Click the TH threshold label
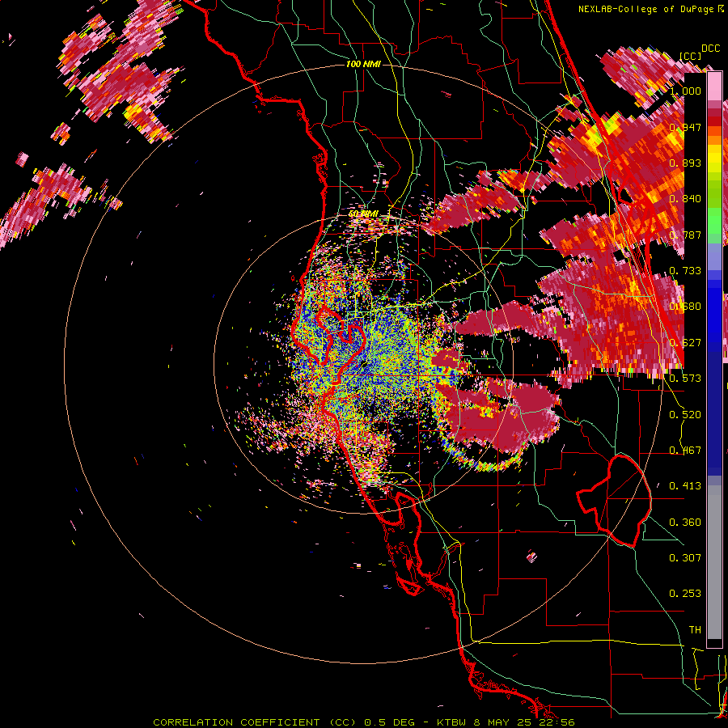 695,630
